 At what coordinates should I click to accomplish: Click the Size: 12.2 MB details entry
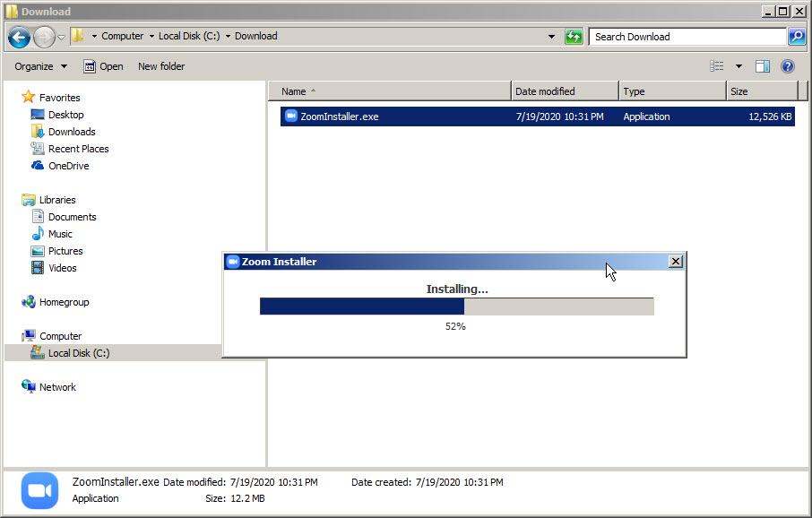[235, 498]
